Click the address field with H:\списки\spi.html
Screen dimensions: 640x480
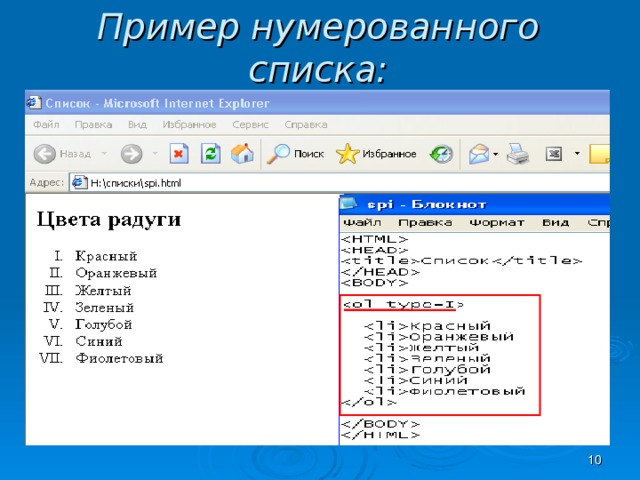340,182
